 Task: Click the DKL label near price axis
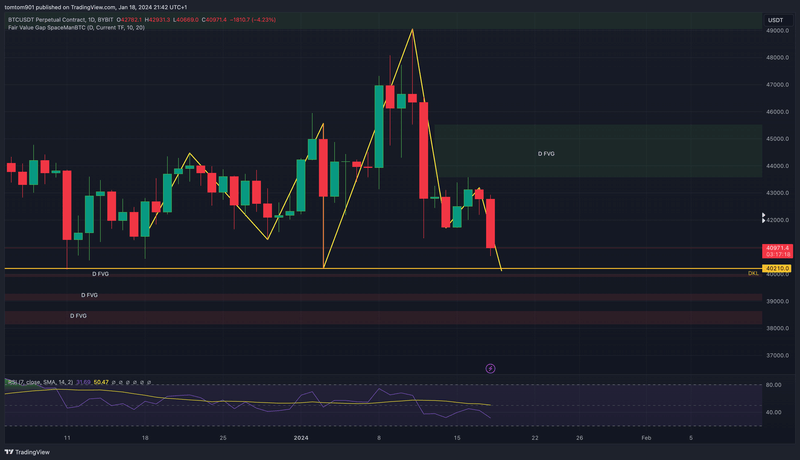(x=753, y=273)
